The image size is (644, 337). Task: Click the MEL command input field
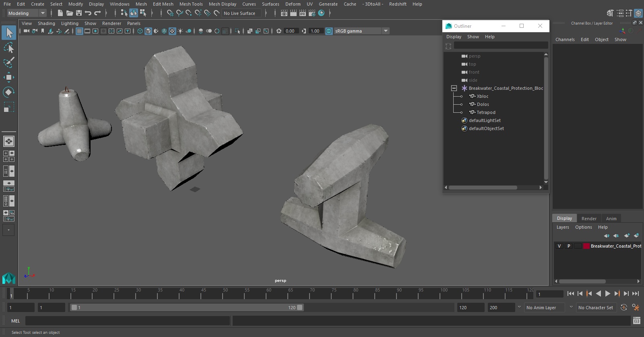coord(128,321)
